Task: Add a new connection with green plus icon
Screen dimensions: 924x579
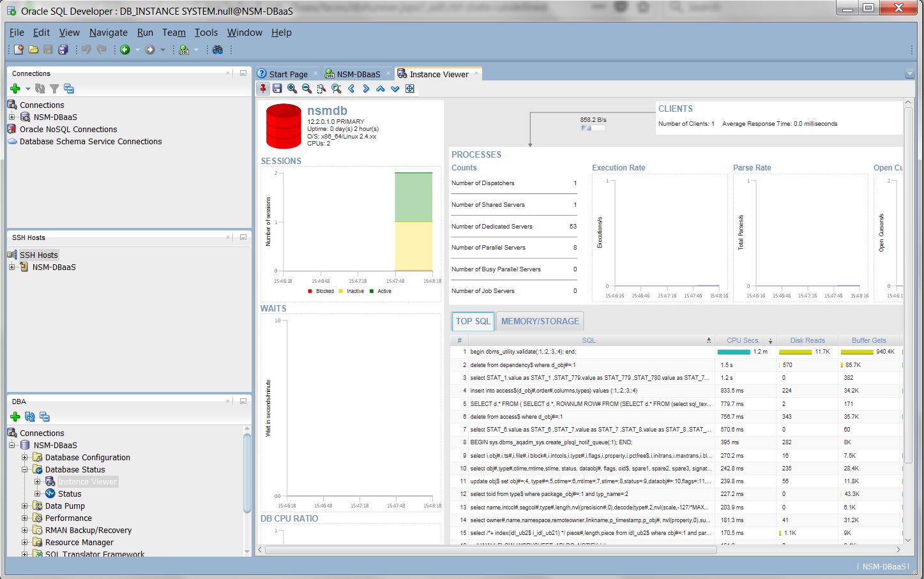Action: [x=15, y=89]
